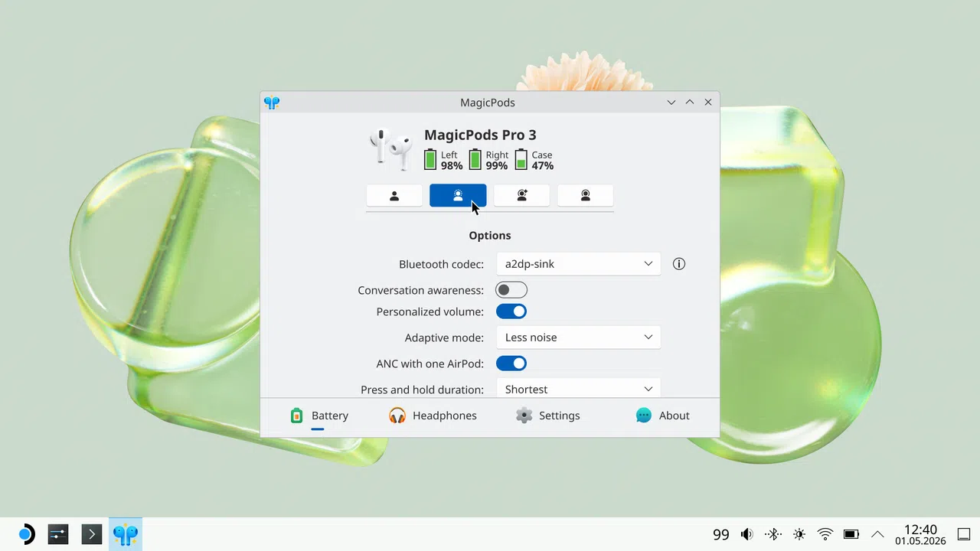Switch to the Headphones tab
The height and width of the screenshot is (551, 980).
433,416
